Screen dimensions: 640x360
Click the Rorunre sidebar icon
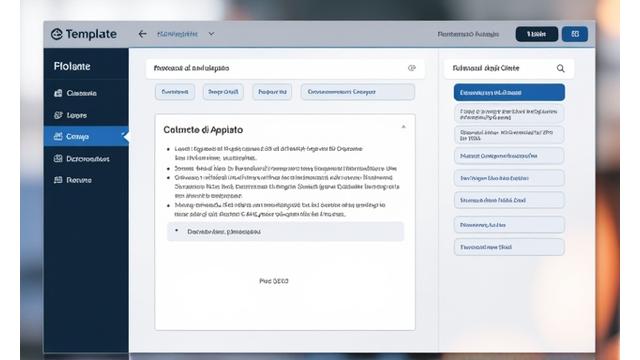tap(58, 180)
